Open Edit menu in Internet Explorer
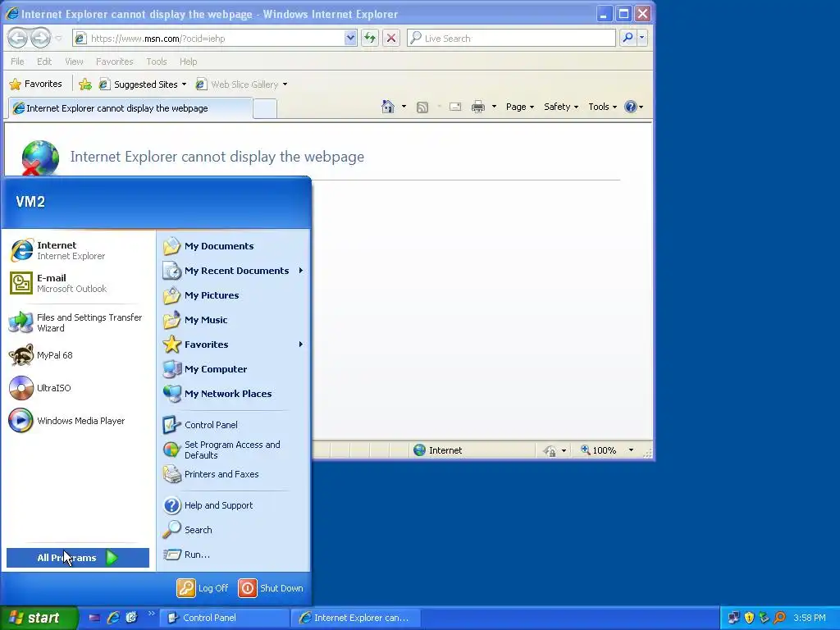This screenshot has width=840, height=630. (x=44, y=62)
